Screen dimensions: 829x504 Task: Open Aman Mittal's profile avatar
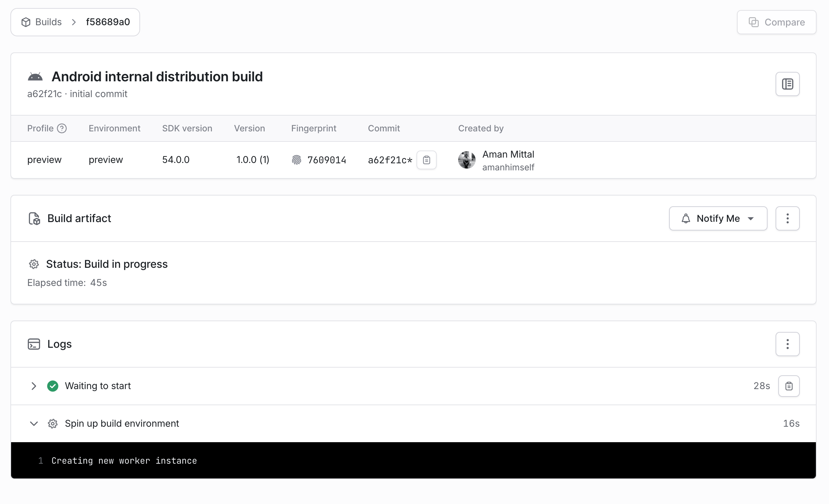(467, 160)
